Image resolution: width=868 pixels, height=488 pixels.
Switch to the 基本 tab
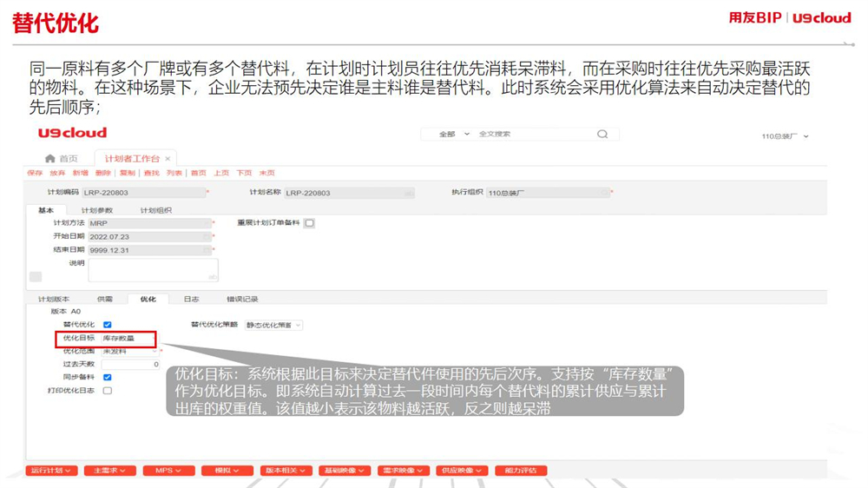point(46,210)
